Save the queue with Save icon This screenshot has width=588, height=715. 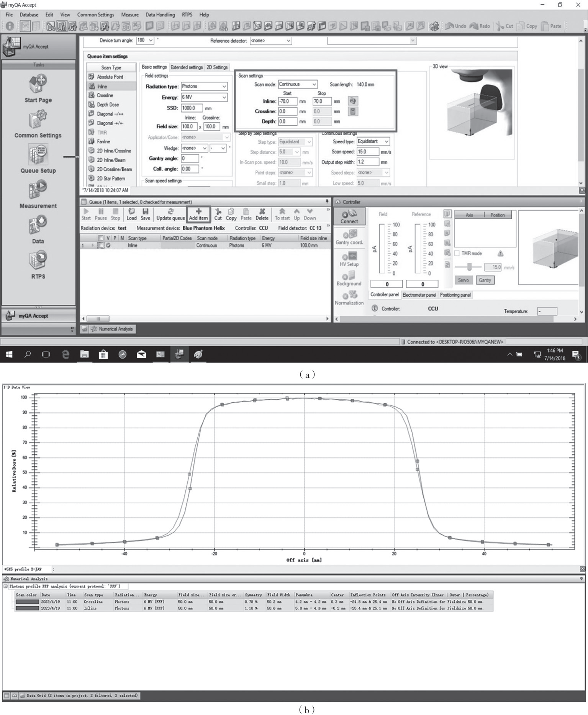coord(146,214)
